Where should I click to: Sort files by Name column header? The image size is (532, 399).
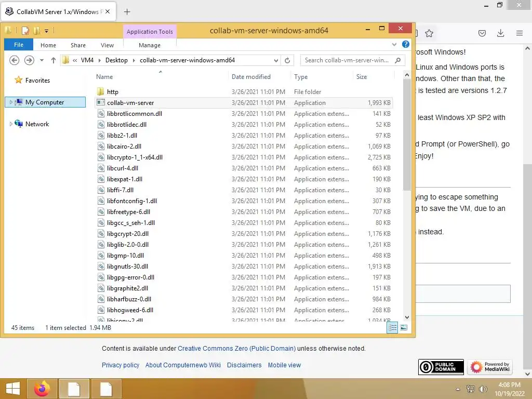pos(104,77)
